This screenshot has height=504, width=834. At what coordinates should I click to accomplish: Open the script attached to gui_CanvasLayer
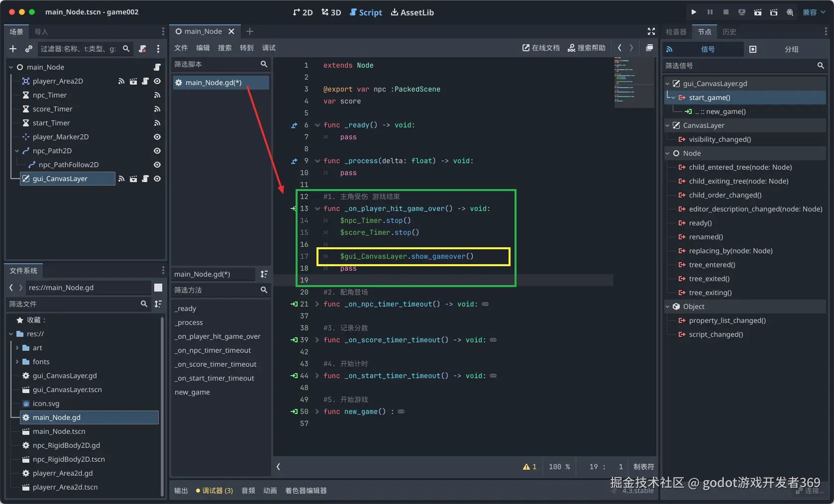tap(145, 179)
